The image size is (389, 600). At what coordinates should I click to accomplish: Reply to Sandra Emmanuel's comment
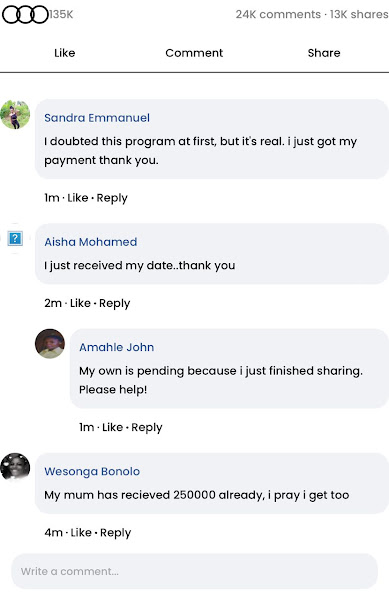(x=112, y=198)
